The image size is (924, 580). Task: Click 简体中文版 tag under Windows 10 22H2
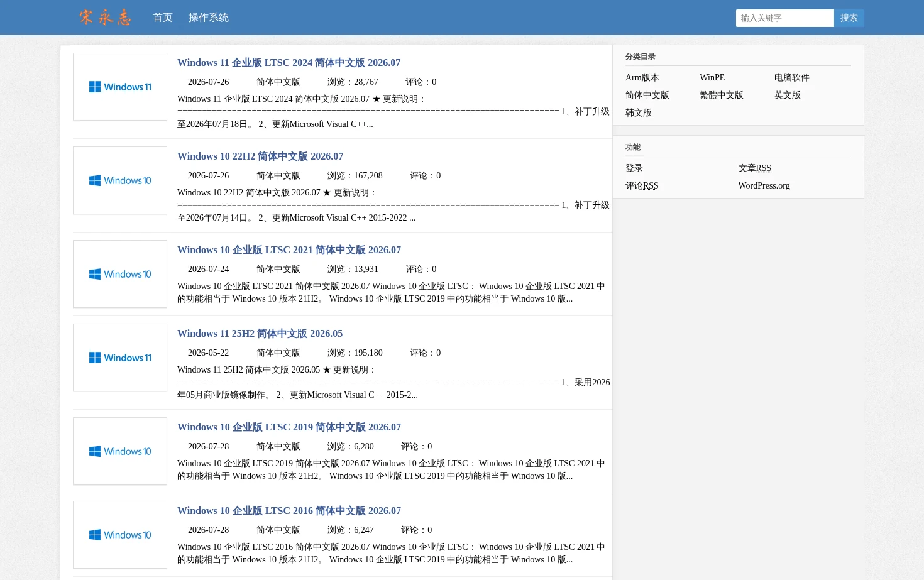(278, 176)
